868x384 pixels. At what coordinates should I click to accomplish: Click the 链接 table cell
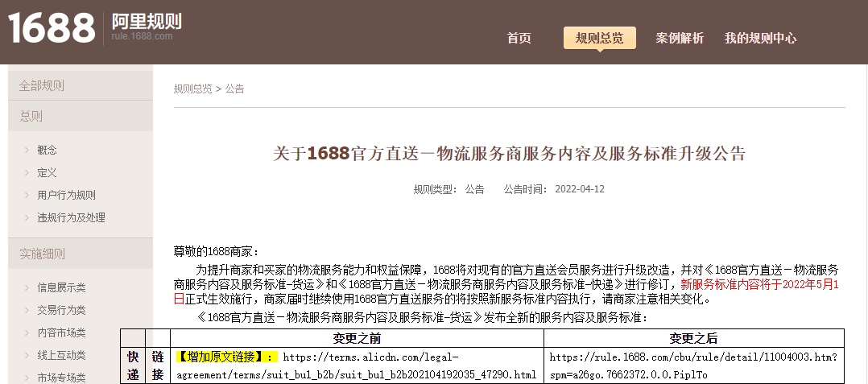(158, 365)
